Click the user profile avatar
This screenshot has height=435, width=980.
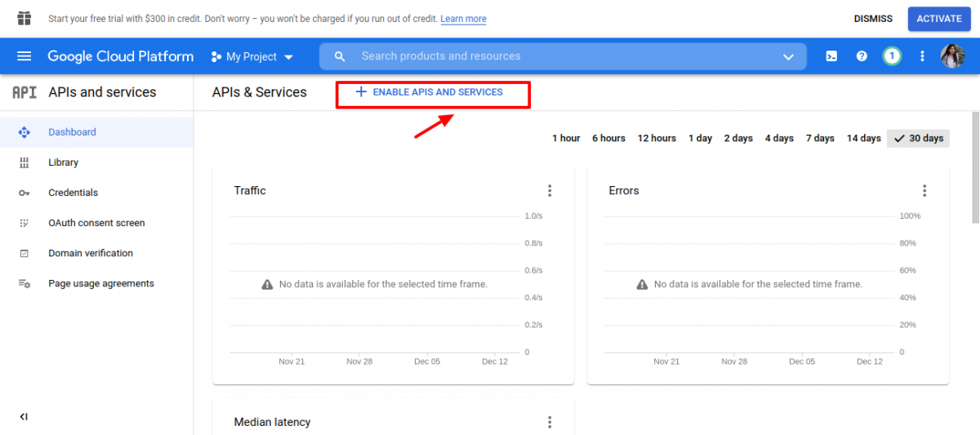click(x=953, y=56)
